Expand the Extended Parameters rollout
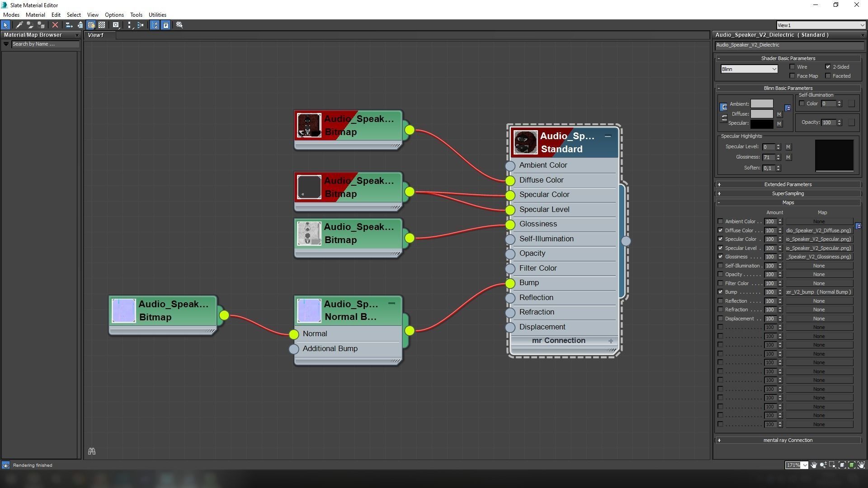The height and width of the screenshot is (488, 868). [788, 184]
